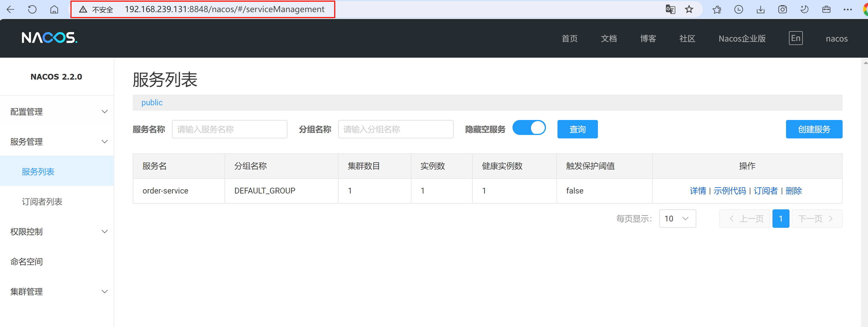Click the 创建服务 button

click(x=814, y=129)
